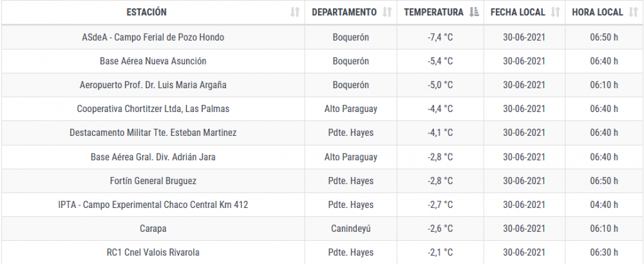Sort table by Departamento header text
The height and width of the screenshot is (264, 644).
(345, 12)
